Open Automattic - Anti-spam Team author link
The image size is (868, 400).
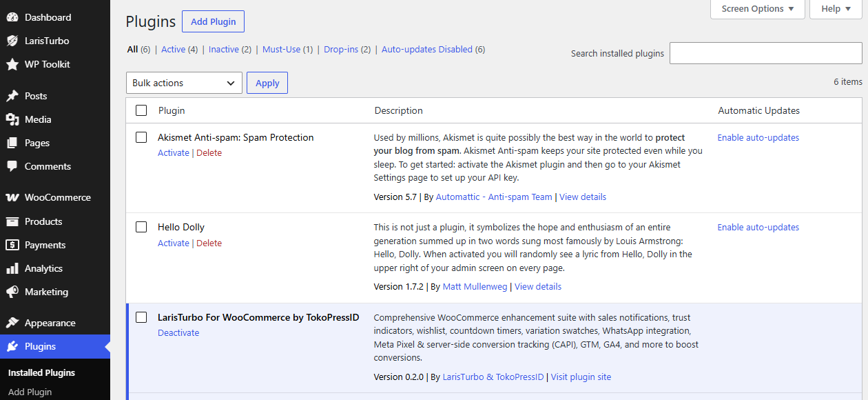click(x=494, y=197)
